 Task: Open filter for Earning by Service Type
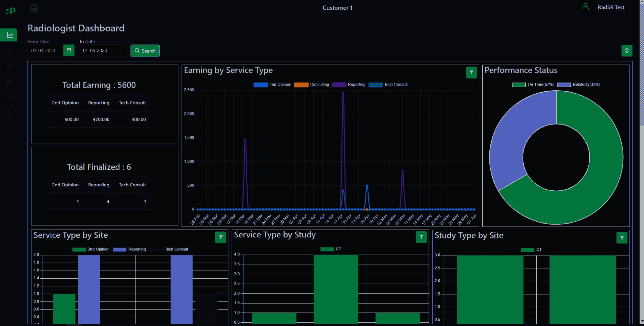pyautogui.click(x=471, y=73)
